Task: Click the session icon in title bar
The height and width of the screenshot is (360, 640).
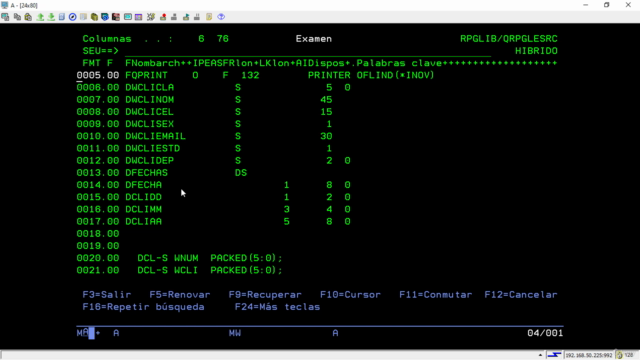Action: pyautogui.click(x=4, y=5)
